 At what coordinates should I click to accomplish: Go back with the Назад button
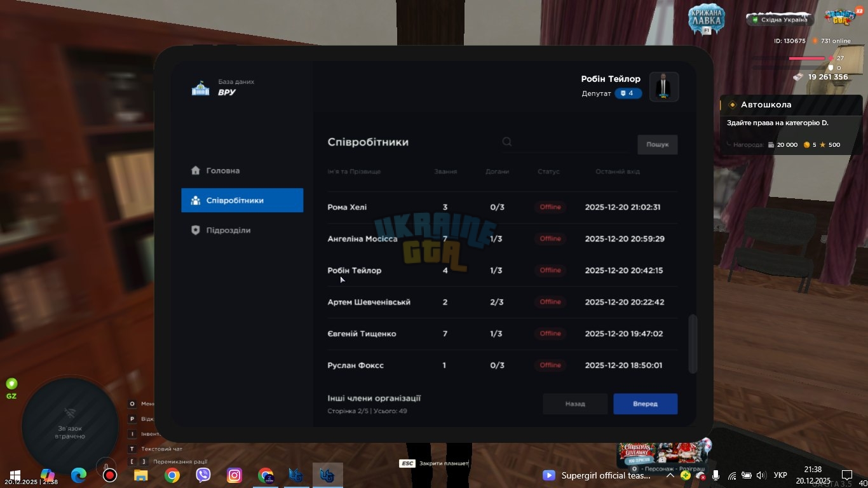click(575, 403)
